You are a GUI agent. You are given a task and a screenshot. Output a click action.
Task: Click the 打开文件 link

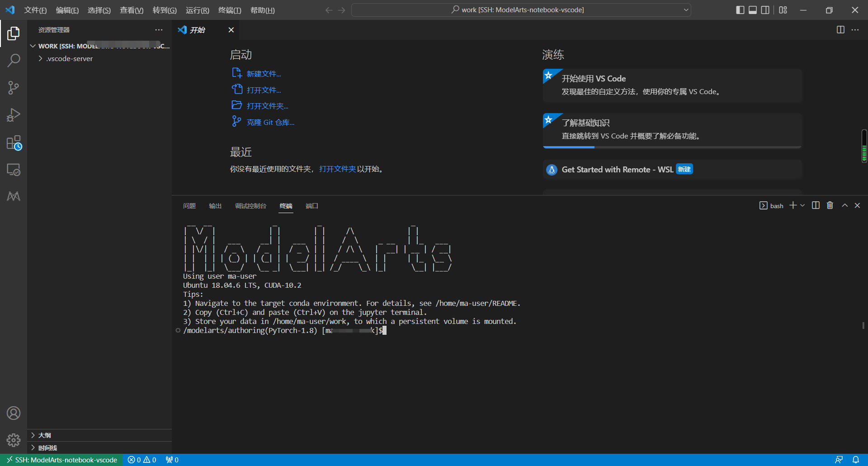[264, 90]
